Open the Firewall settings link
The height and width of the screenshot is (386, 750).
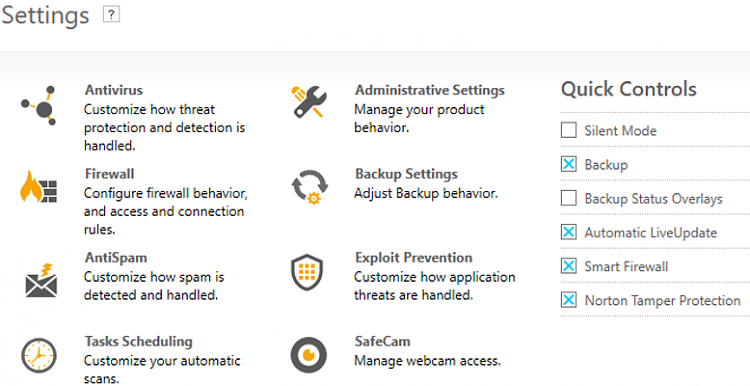[110, 173]
